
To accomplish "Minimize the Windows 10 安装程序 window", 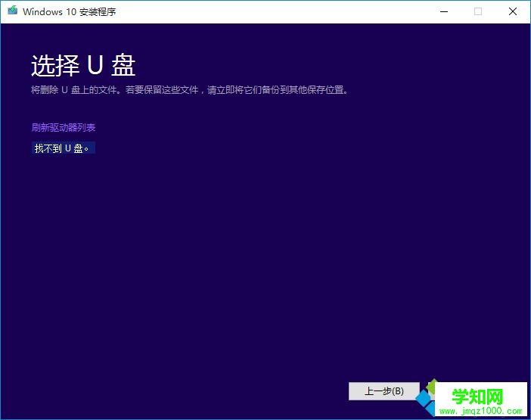I will click(443, 11).
